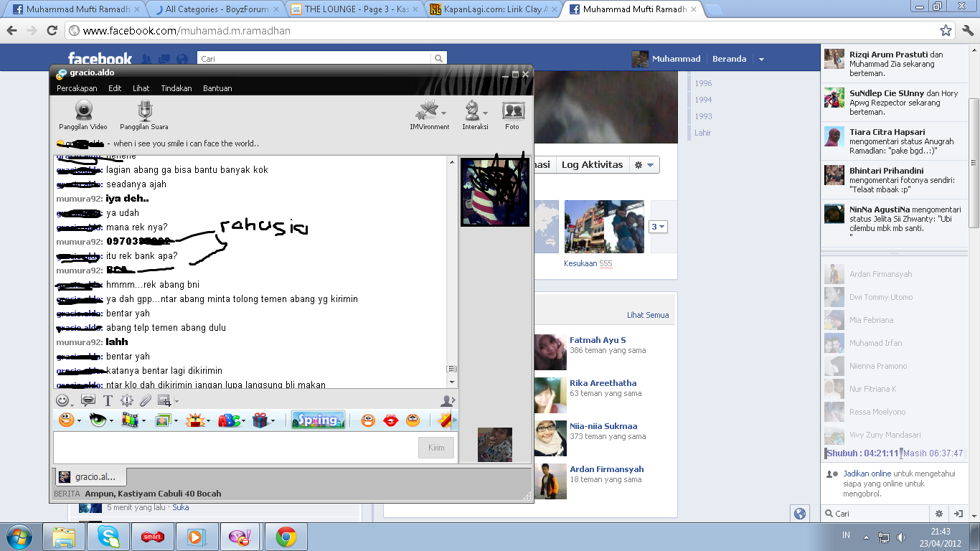This screenshot has height=551, width=980.
Task: Open Log Aktivitas on the profile
Action: (x=592, y=165)
